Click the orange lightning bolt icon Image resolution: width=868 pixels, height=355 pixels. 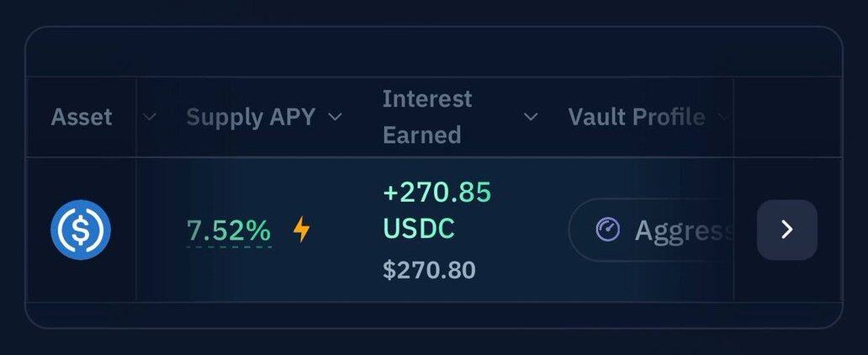301,230
